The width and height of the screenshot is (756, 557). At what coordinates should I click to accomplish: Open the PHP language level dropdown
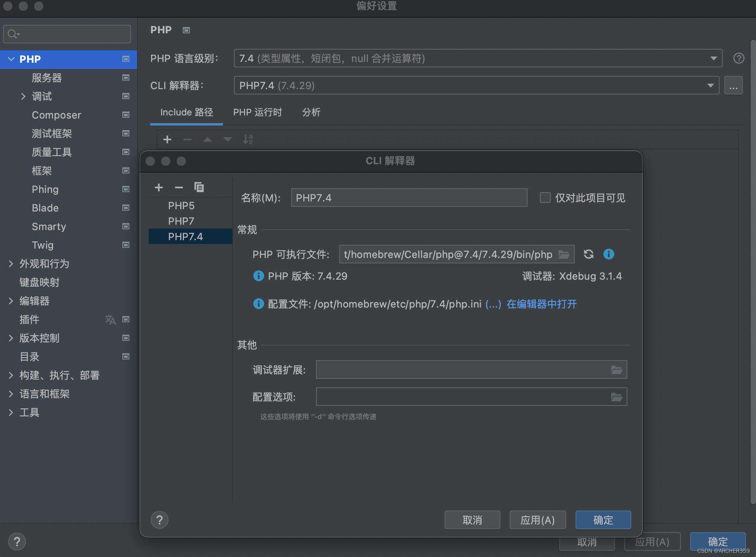coord(713,58)
